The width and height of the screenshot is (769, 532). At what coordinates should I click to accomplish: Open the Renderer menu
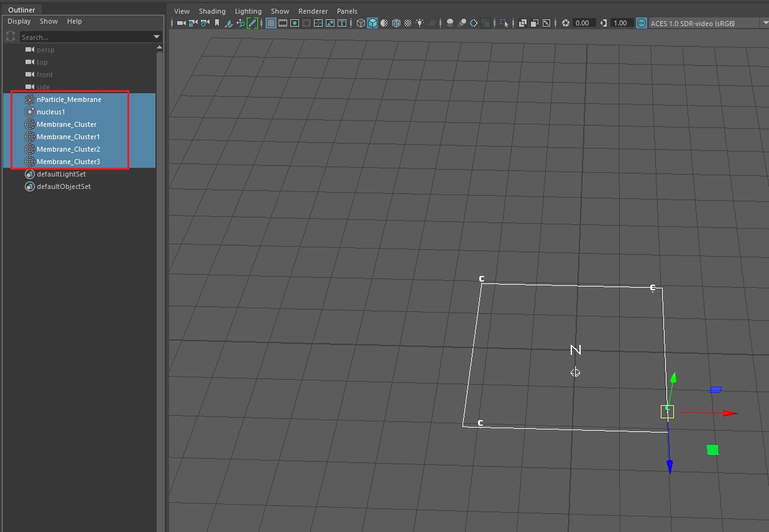pos(313,11)
